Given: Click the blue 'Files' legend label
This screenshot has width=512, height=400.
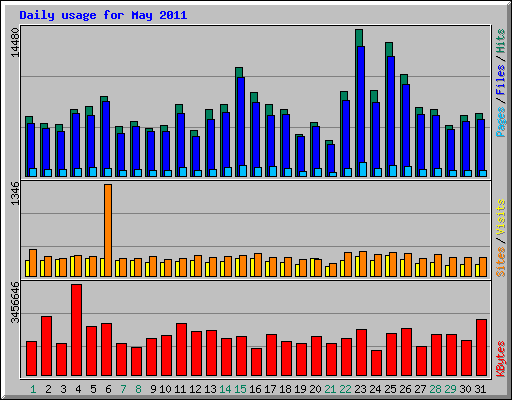Looking at the screenshot, I should pyautogui.click(x=501, y=80).
